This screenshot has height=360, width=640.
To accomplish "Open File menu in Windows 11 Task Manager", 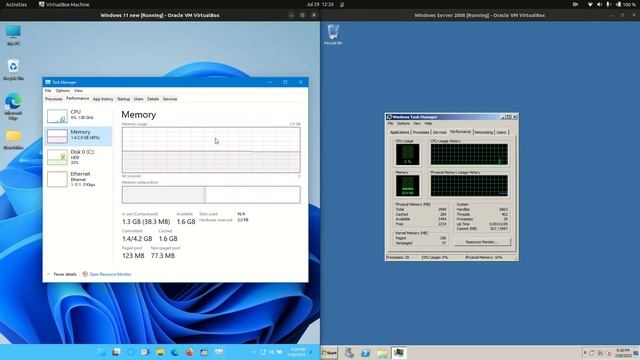I will [x=48, y=91].
